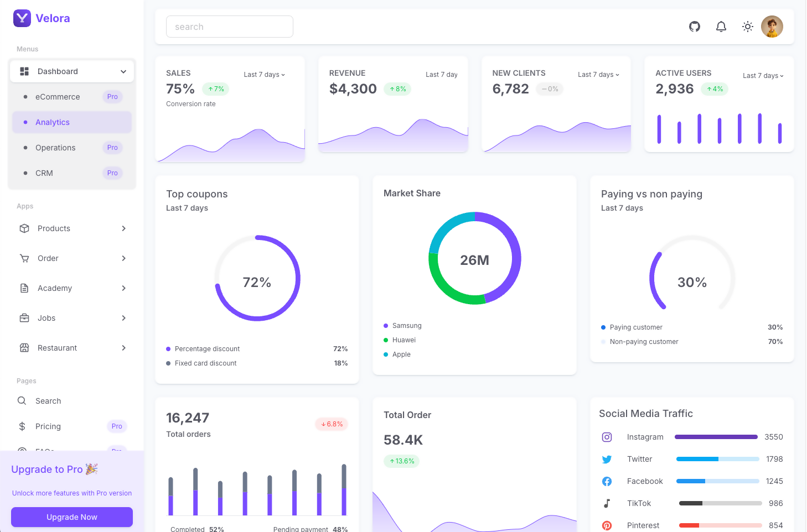Image resolution: width=807 pixels, height=532 pixels.
Task: Click the Facebook icon
Action: click(x=607, y=481)
